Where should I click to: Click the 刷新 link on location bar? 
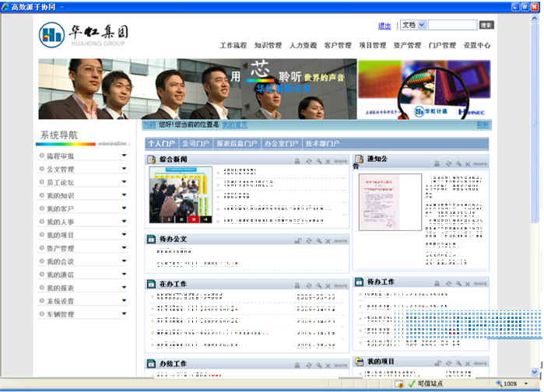[x=483, y=124]
